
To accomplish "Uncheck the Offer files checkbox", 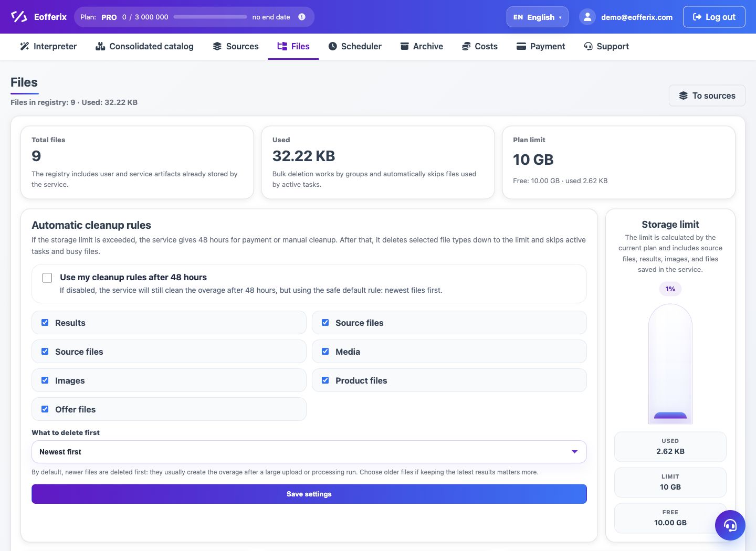I will point(45,409).
